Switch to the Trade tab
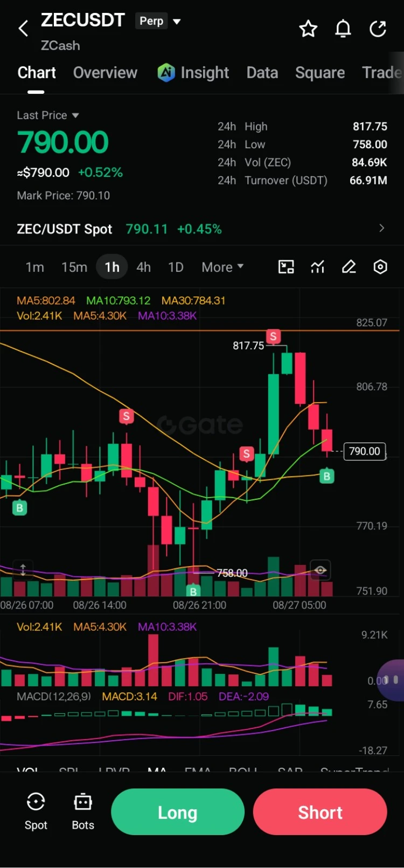The width and height of the screenshot is (404, 868). pos(382,72)
